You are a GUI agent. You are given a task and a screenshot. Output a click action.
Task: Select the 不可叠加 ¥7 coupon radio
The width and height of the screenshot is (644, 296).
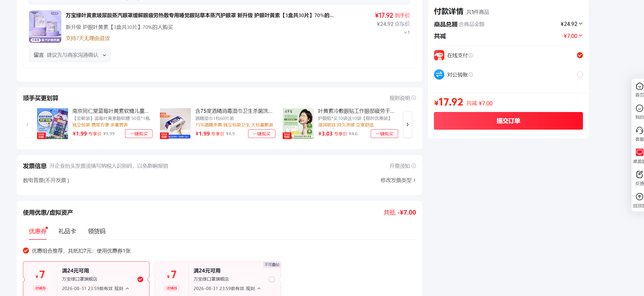pos(272,279)
